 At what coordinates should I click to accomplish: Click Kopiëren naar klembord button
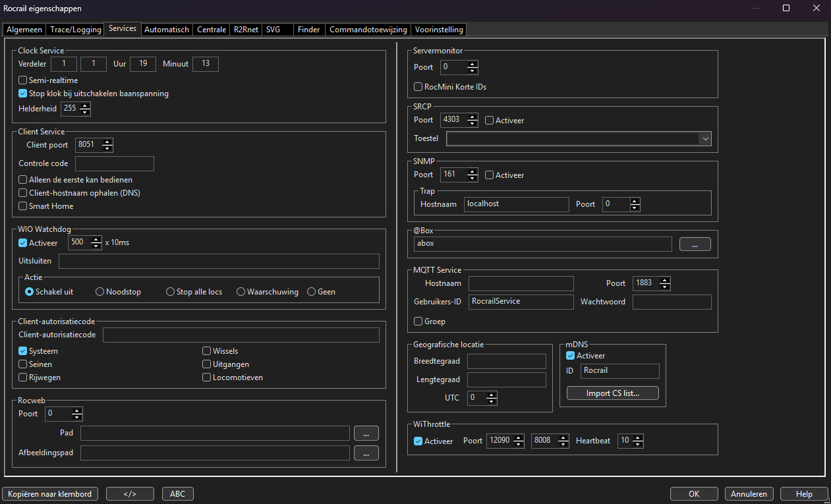pos(51,494)
